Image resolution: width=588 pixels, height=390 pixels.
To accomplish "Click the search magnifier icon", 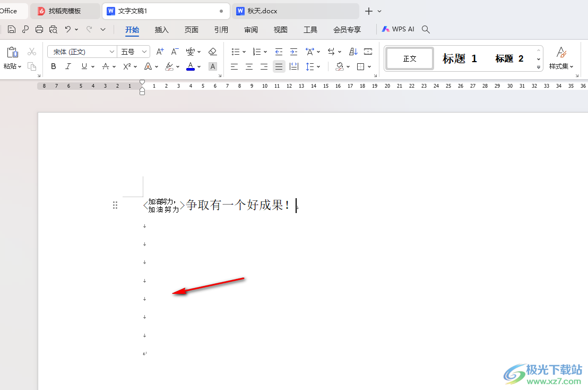I will tap(426, 29).
